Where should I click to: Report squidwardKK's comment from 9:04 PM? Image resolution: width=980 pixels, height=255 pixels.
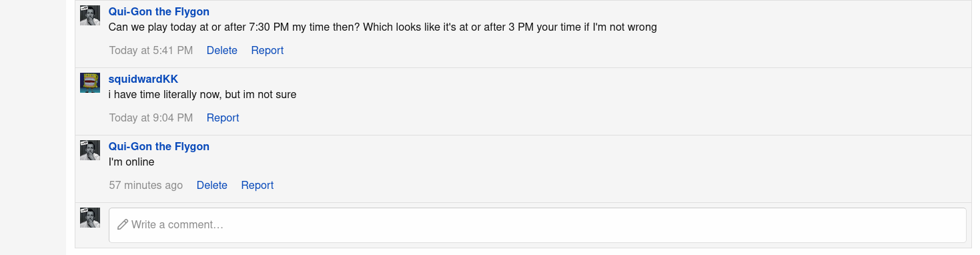point(223,117)
